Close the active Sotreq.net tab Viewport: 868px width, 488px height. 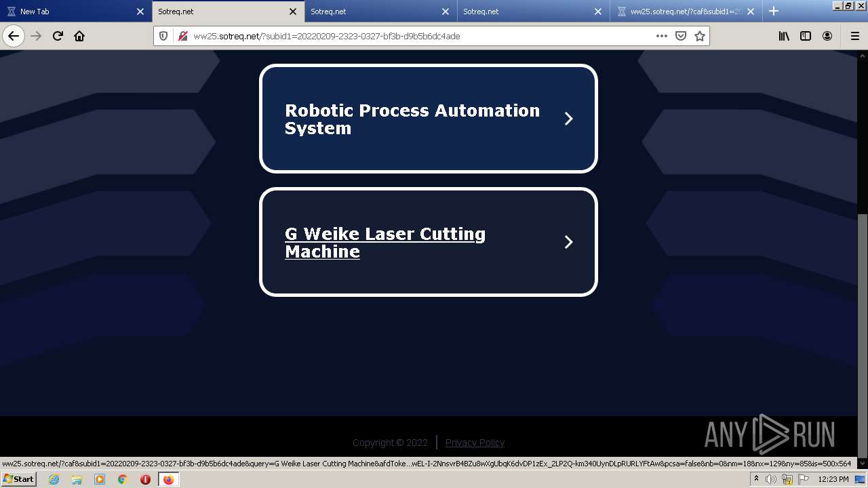click(x=293, y=12)
